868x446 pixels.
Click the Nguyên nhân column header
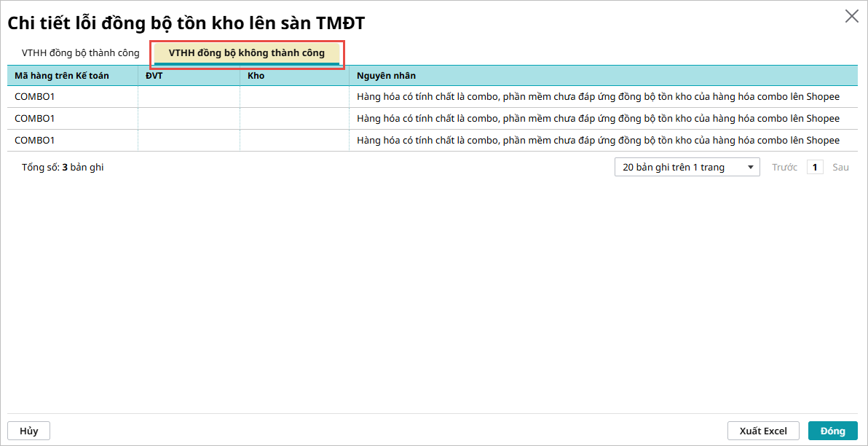(386, 76)
